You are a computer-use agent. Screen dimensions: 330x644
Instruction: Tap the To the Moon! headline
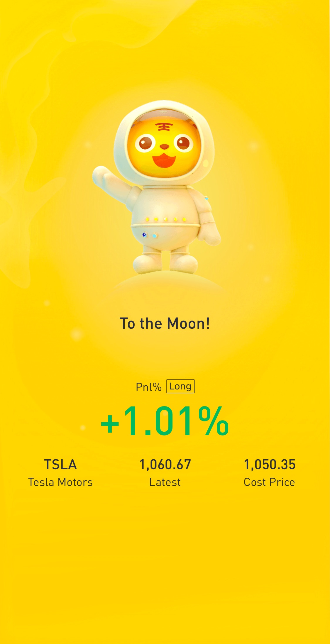point(165,323)
